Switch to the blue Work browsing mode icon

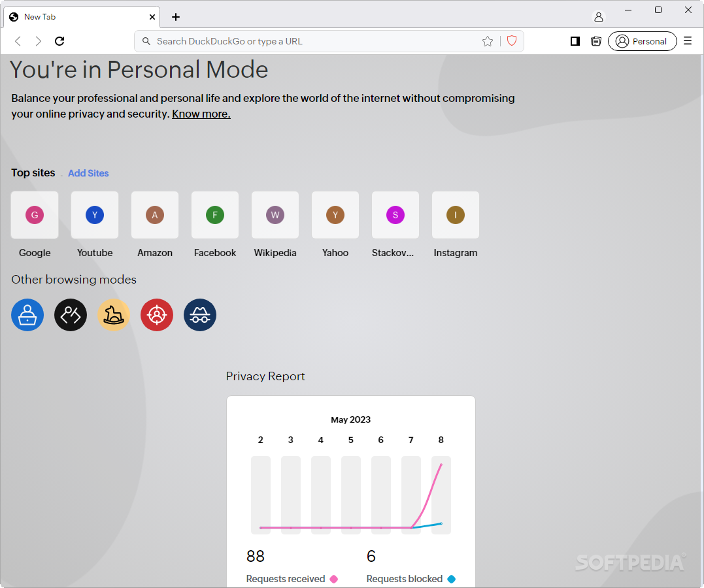[27, 315]
